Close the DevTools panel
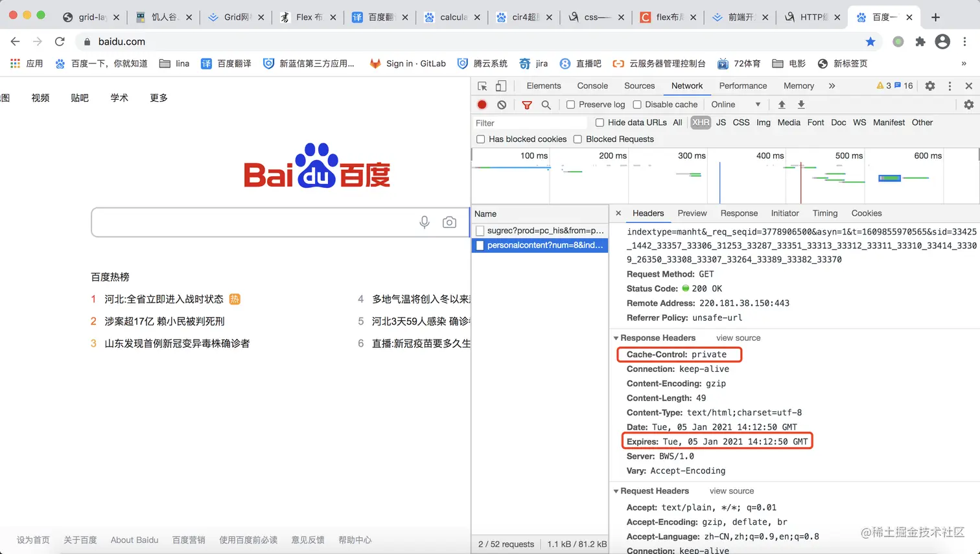 click(x=969, y=86)
